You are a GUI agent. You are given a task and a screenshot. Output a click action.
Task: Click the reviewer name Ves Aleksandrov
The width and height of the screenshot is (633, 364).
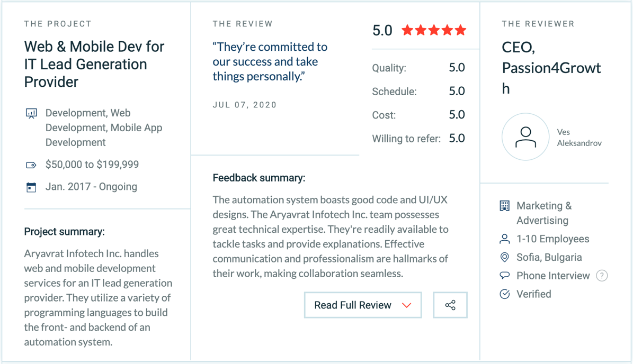(579, 138)
